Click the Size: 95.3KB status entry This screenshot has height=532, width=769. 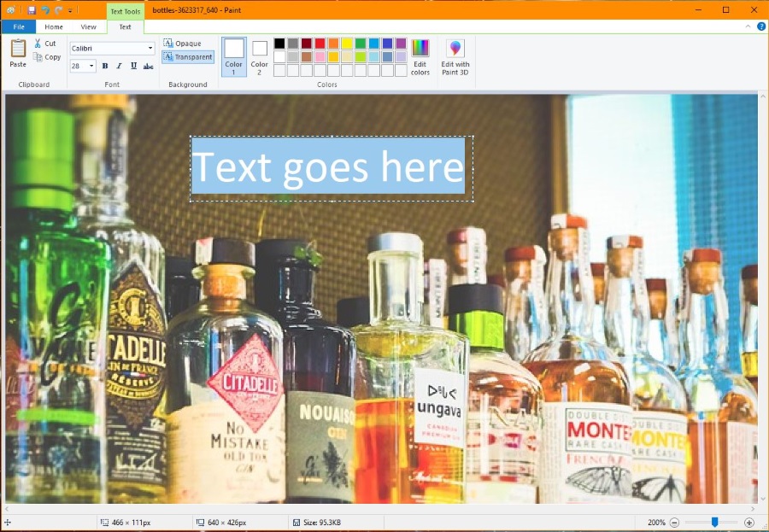316,523
